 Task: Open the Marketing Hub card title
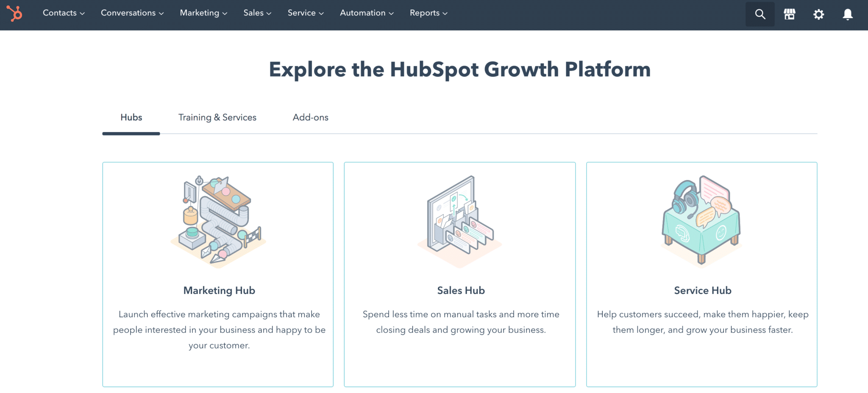point(219,291)
